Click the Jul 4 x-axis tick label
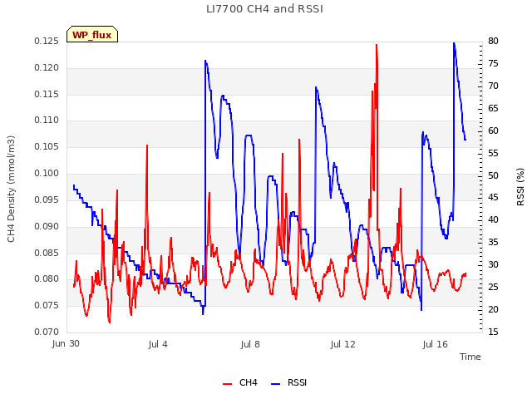The height and width of the screenshot is (399, 532). click(158, 344)
